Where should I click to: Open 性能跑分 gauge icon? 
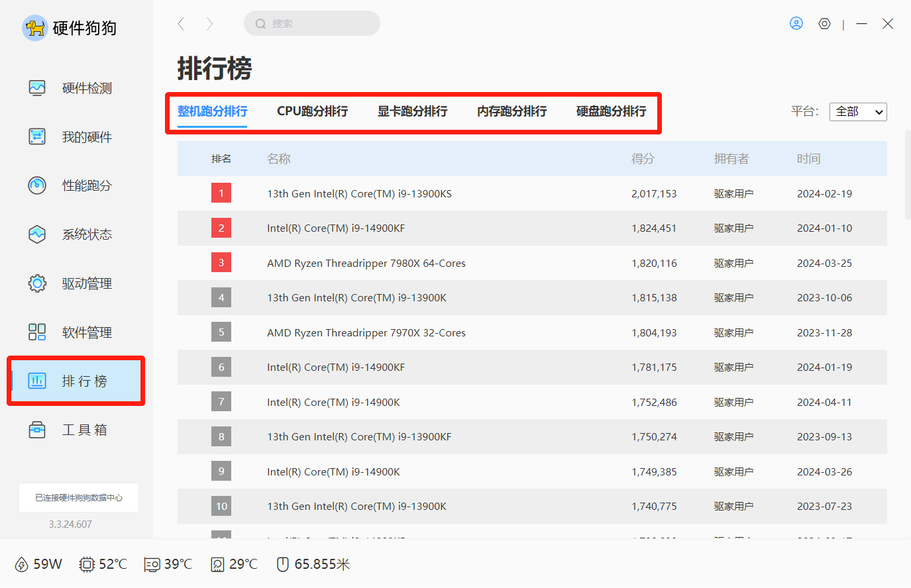click(x=37, y=185)
